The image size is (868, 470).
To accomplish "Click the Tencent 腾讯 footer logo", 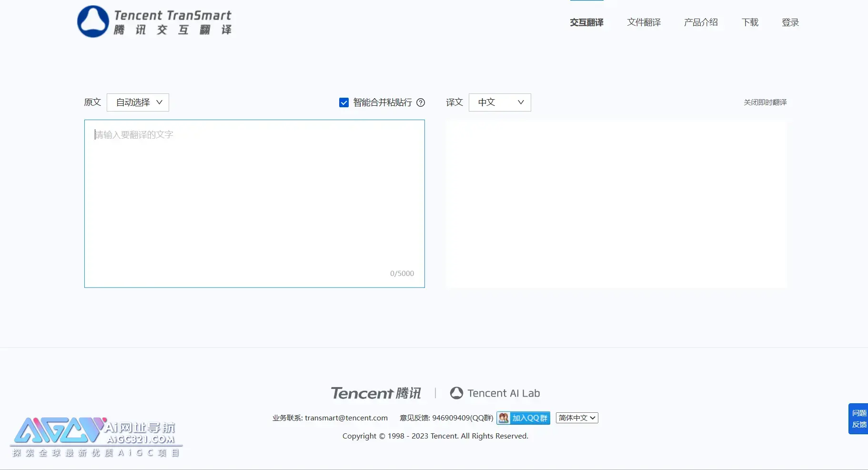I will pyautogui.click(x=376, y=393).
